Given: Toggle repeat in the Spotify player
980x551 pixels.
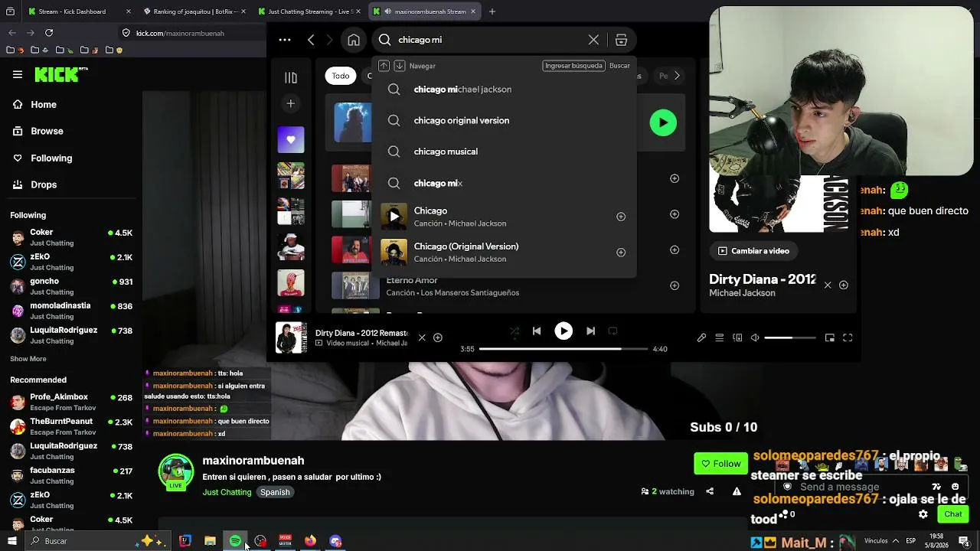Looking at the screenshot, I should pos(612,331).
